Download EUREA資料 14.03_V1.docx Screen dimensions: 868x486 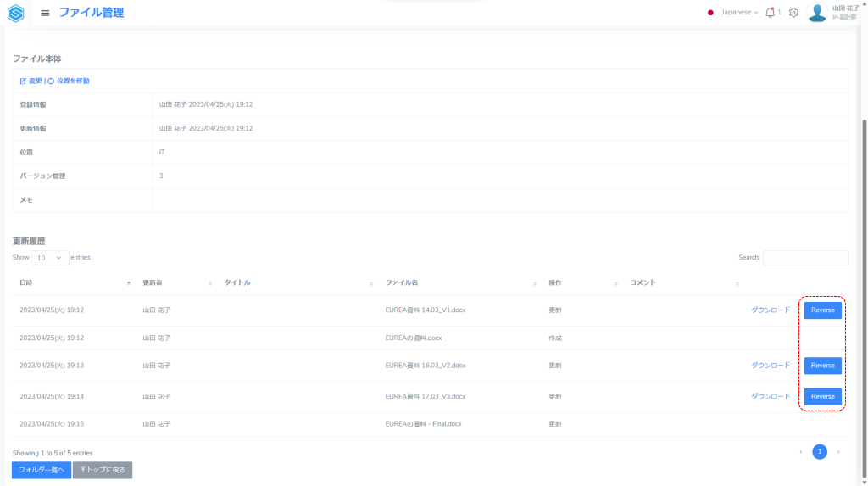(770, 310)
